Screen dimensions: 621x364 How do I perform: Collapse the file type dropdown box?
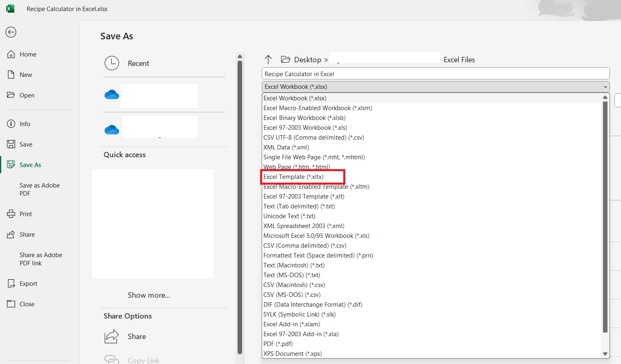pyautogui.click(x=435, y=87)
